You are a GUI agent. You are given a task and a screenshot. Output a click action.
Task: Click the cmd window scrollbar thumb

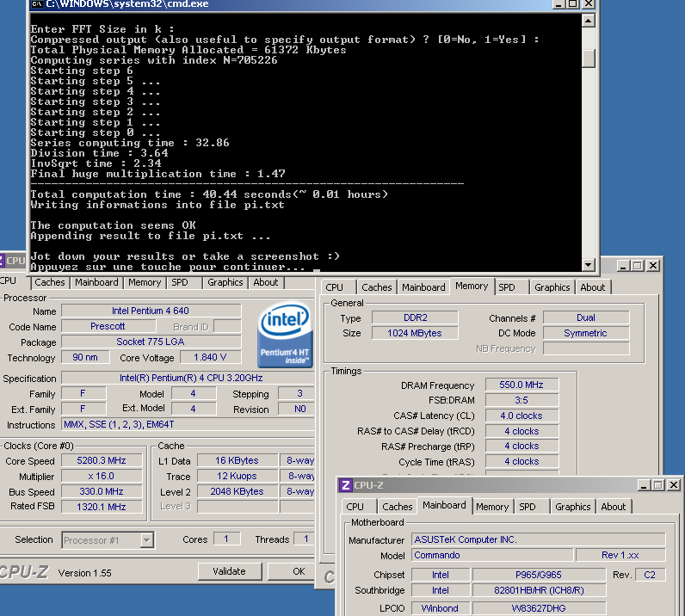coord(589,59)
